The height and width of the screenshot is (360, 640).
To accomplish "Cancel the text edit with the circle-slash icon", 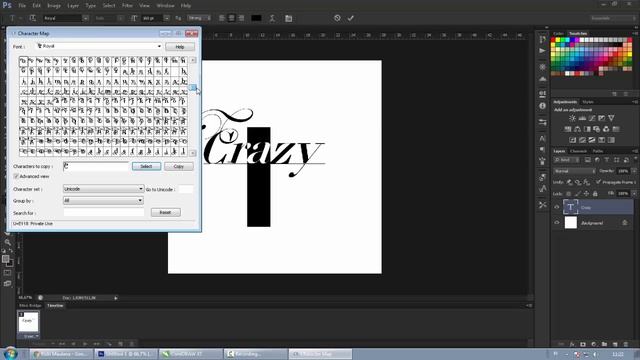I will tap(337, 18).
